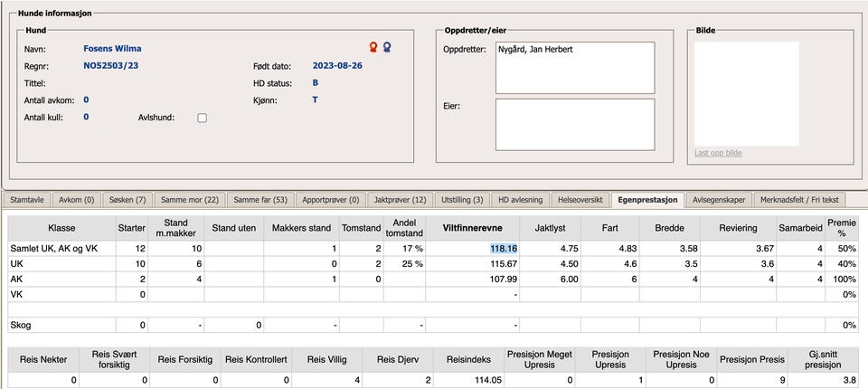Open the HD avlesning tab
The image size is (868, 389).
[521, 199]
